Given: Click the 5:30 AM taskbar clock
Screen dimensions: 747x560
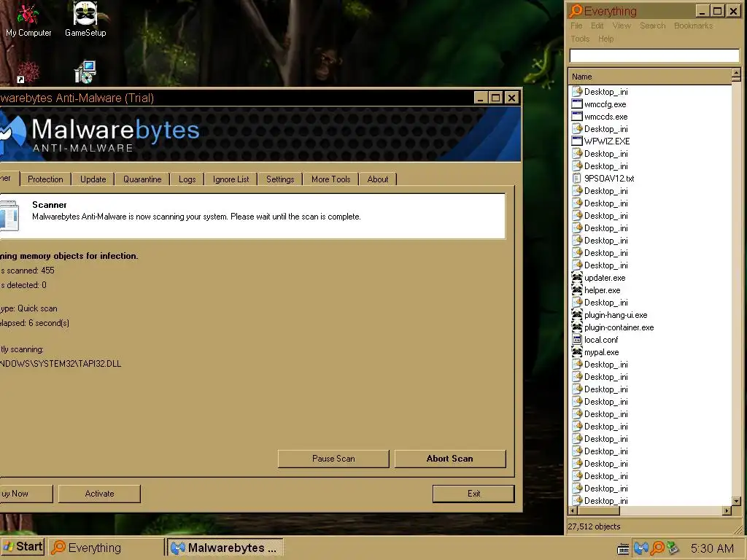Looking at the screenshot, I should pyautogui.click(x=712, y=548).
